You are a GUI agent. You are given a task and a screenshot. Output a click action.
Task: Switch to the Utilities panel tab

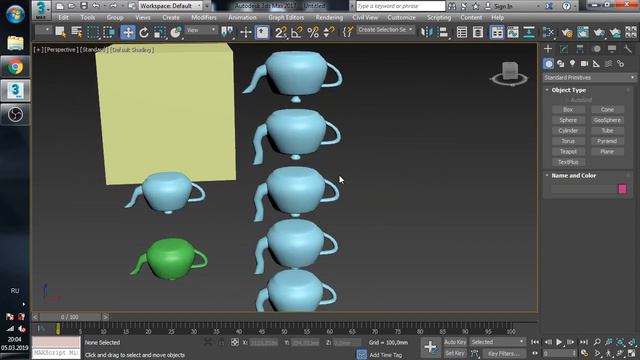pos(628,49)
